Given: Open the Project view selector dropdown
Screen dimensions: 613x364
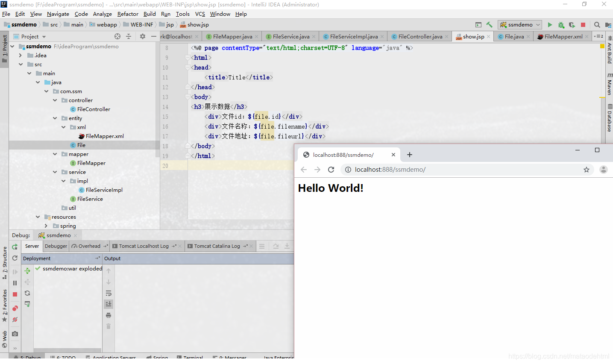Looking at the screenshot, I should 29,36.
